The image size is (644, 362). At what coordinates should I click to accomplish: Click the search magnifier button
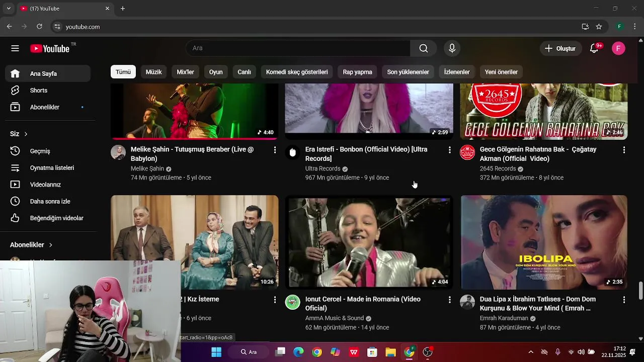click(424, 48)
